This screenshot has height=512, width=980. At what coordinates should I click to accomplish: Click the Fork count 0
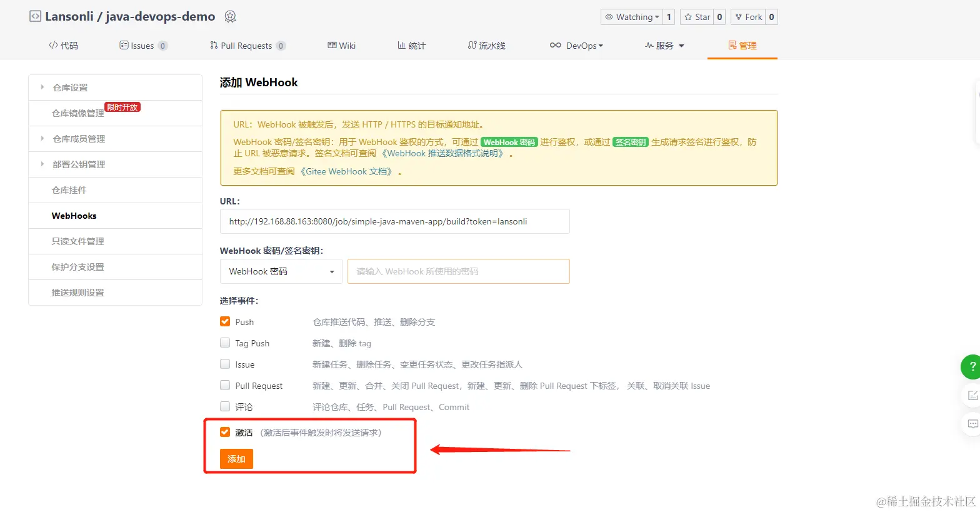click(x=771, y=17)
